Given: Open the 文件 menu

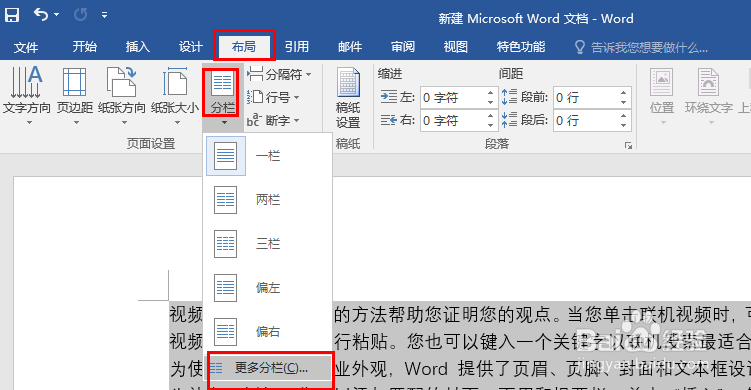Looking at the screenshot, I should pyautogui.click(x=26, y=47).
